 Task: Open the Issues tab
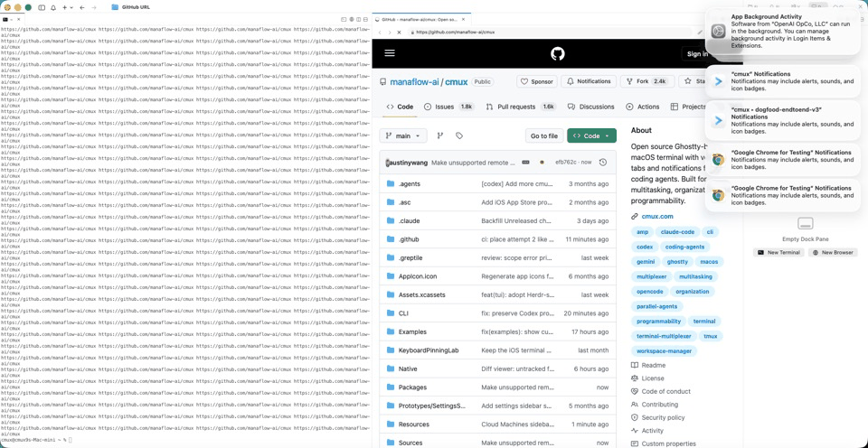449,107
